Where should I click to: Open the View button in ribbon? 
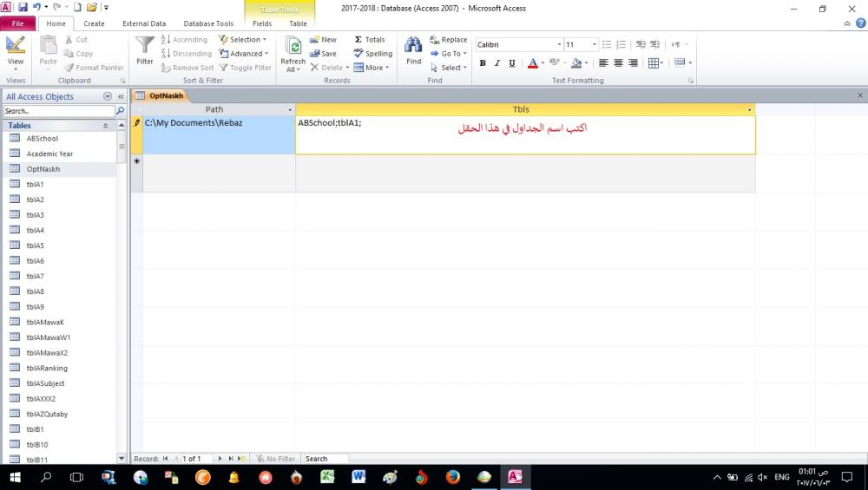[x=15, y=53]
